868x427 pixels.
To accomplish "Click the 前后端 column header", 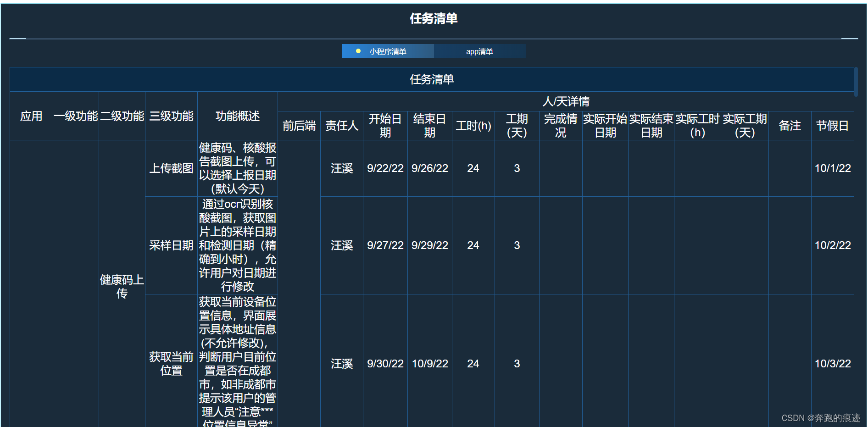I will tap(299, 126).
